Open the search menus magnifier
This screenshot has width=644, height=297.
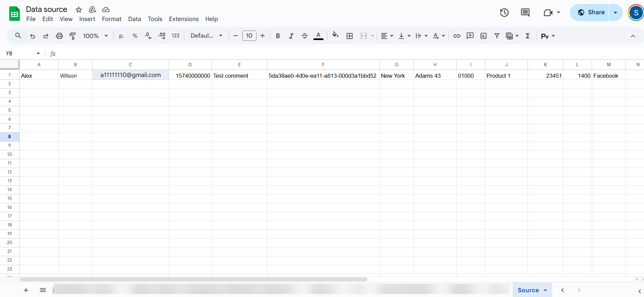click(x=18, y=36)
